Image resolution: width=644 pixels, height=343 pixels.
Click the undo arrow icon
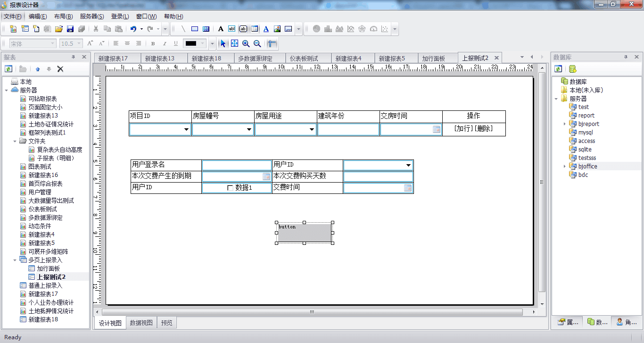pos(133,29)
